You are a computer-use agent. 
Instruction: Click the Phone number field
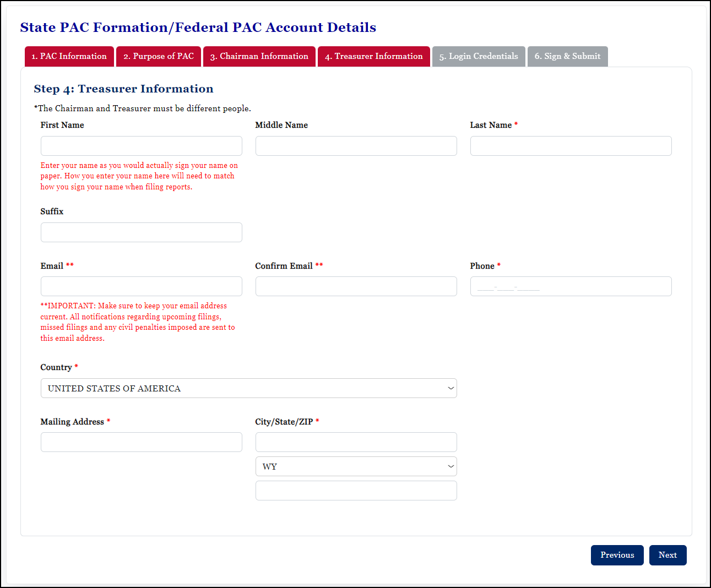[571, 286]
